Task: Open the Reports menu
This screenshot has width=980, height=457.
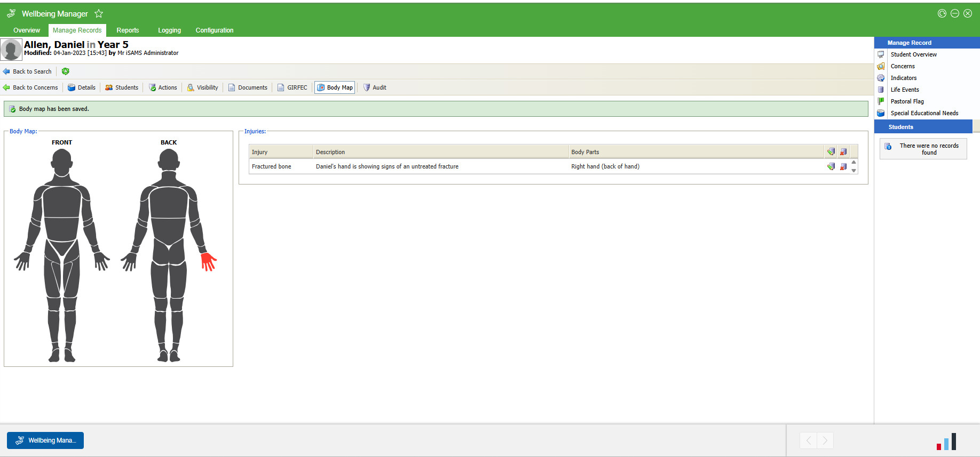Action: [128, 30]
